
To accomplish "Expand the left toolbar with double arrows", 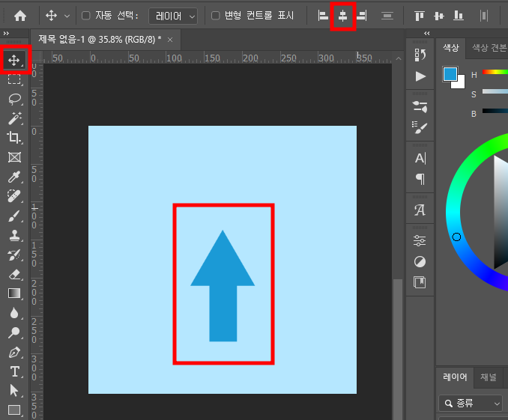I will tap(6, 33).
